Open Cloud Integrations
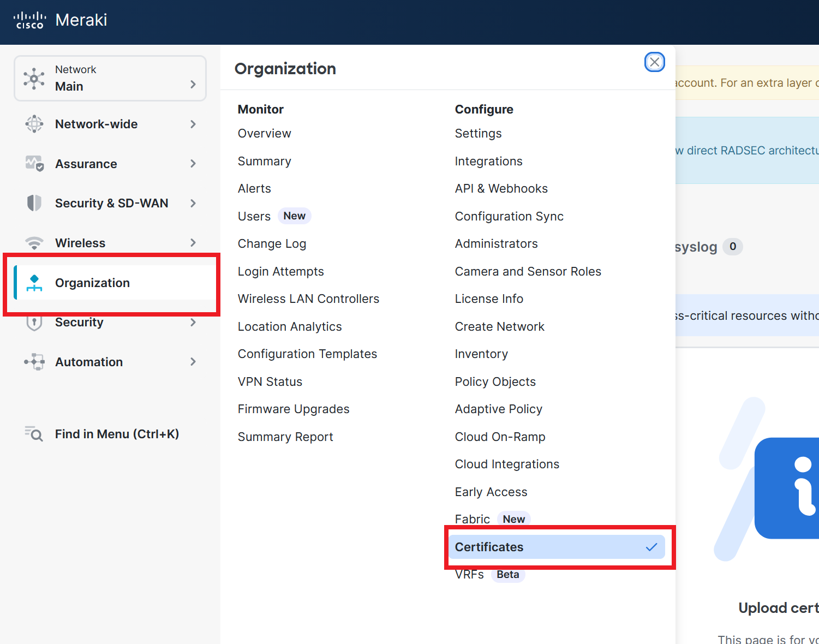The image size is (819, 644). [507, 464]
